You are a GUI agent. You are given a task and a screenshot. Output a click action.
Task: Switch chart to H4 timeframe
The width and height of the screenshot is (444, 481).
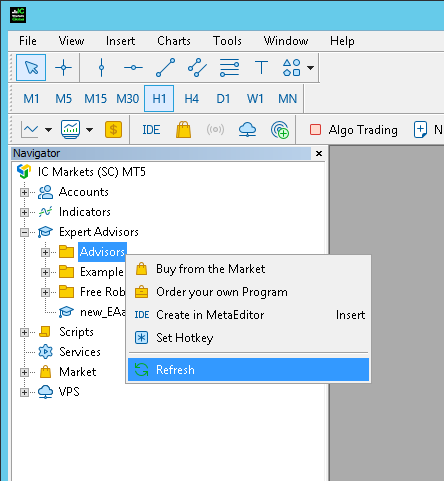click(191, 99)
